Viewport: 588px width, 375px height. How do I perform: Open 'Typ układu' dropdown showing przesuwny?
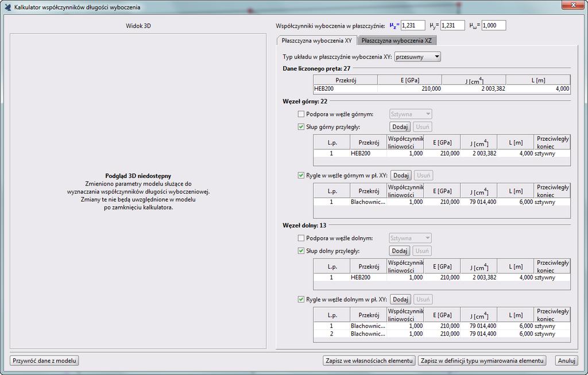click(417, 57)
